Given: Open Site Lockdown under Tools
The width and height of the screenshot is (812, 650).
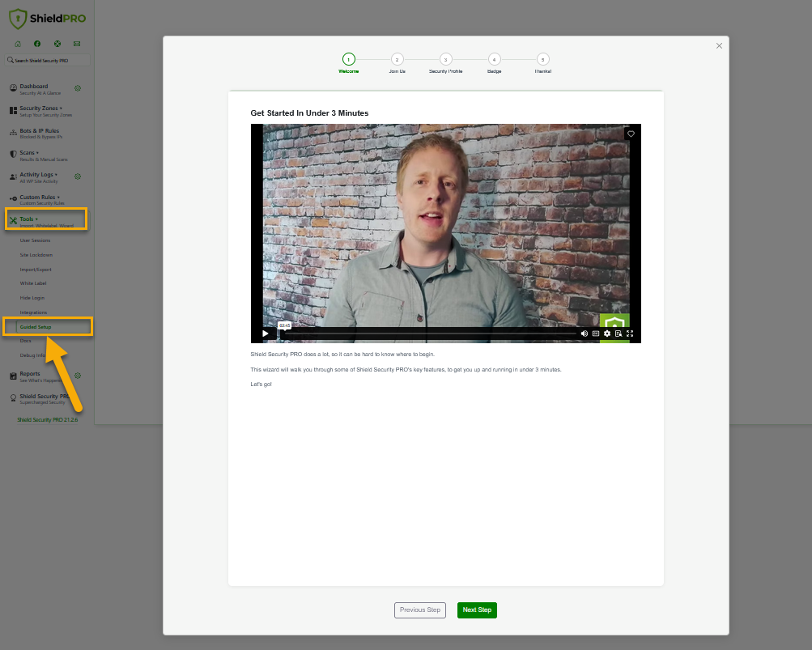Looking at the screenshot, I should click(x=36, y=255).
